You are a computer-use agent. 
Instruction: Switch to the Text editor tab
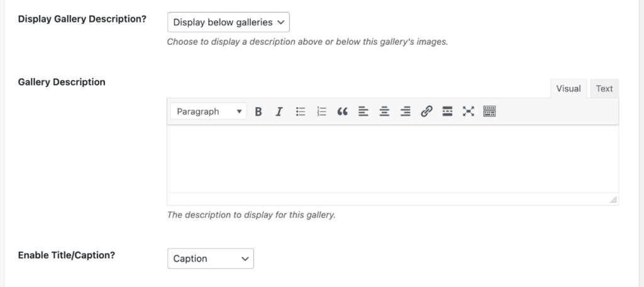604,89
